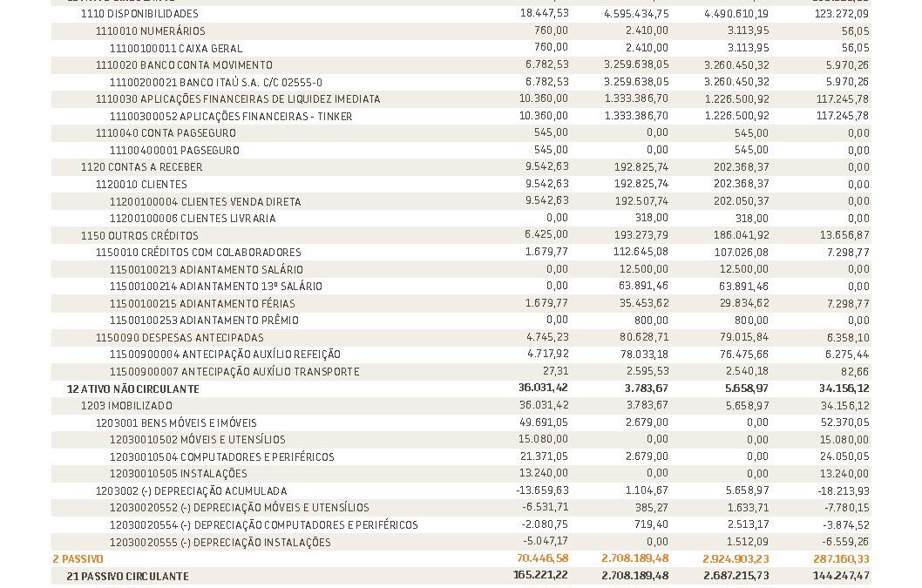Click the orange 2 PASSIVO heading
This screenshot has width=922, height=588.
[x=78, y=558]
